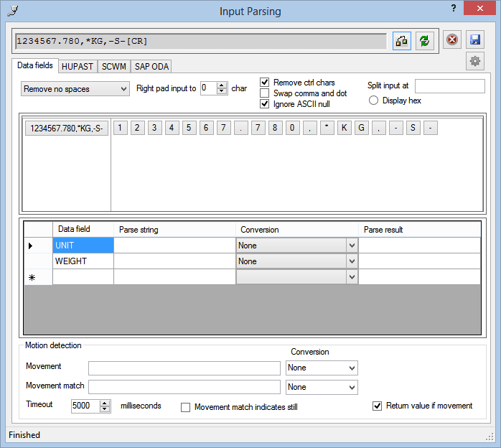Switch to the HUPAST tab

pos(78,67)
